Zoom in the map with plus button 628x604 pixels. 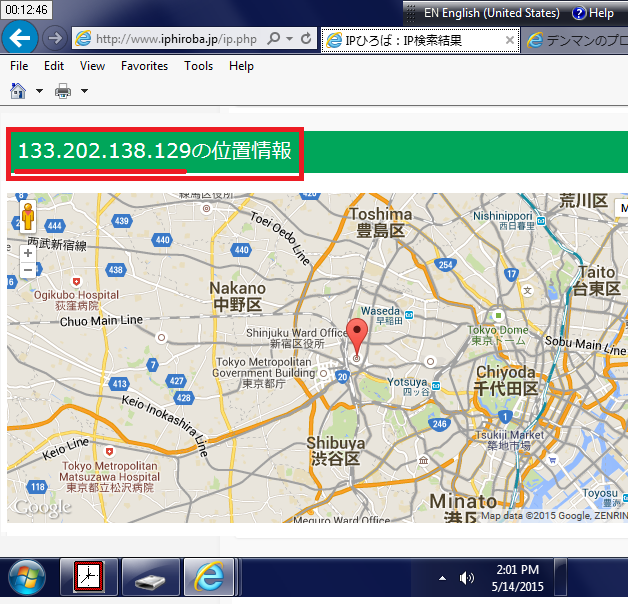click(28, 253)
